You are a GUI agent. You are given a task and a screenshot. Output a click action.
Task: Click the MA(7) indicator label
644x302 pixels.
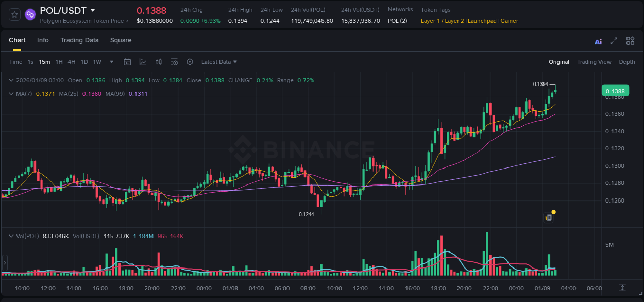click(x=24, y=94)
